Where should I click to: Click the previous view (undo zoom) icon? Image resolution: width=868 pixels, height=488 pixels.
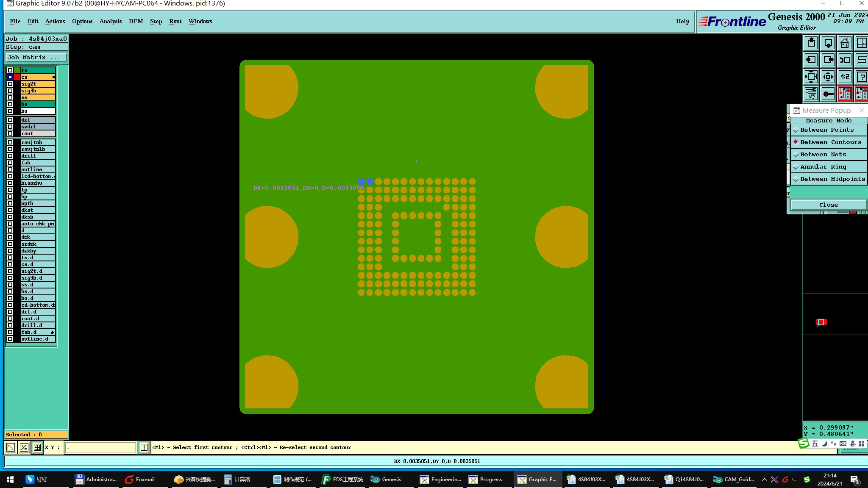point(845,60)
